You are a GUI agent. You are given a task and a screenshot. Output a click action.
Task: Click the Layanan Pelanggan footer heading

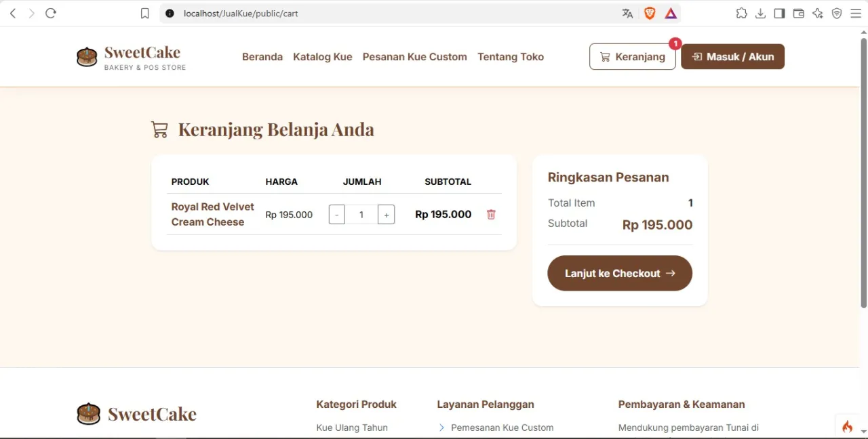(x=486, y=404)
